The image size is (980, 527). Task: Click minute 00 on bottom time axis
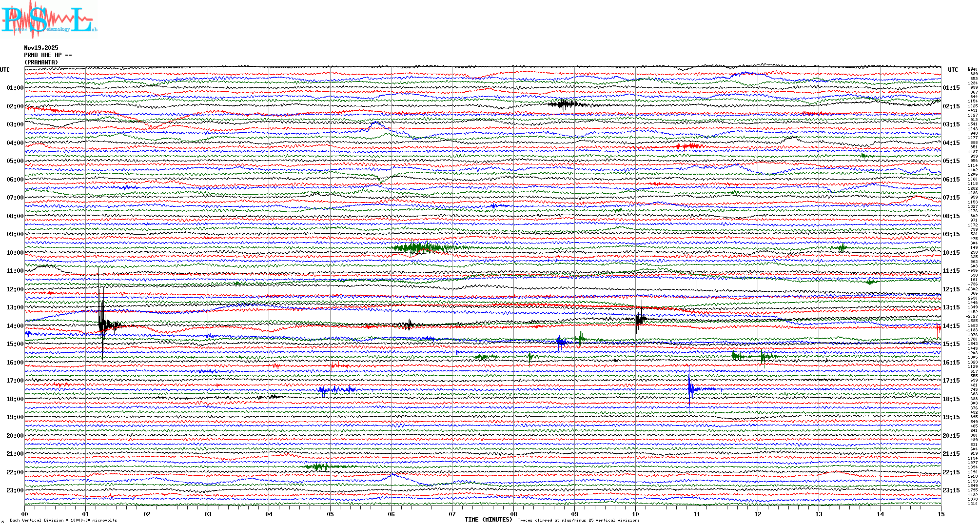click(25, 514)
